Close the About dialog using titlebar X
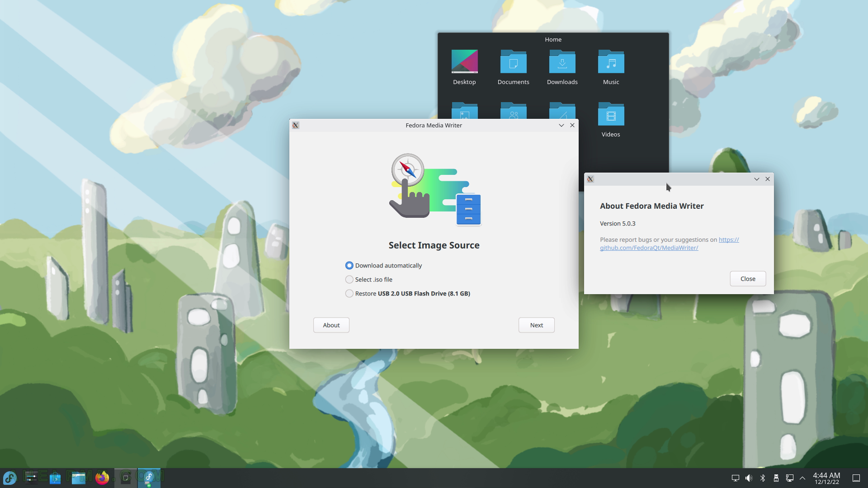The height and width of the screenshot is (488, 868). [768, 179]
